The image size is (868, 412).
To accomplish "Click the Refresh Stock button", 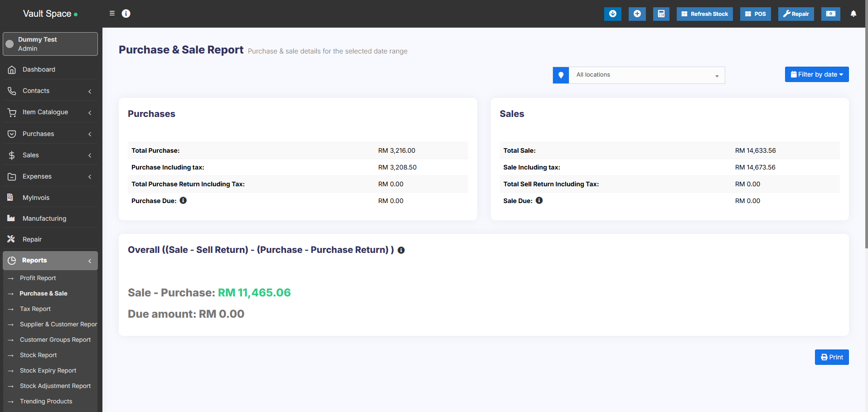I will click(x=704, y=14).
